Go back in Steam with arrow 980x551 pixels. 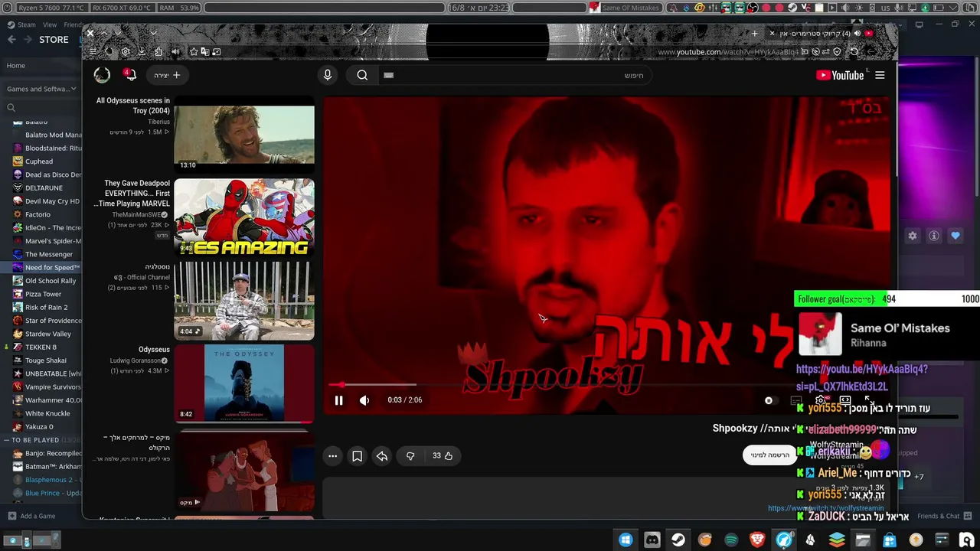tap(11, 40)
